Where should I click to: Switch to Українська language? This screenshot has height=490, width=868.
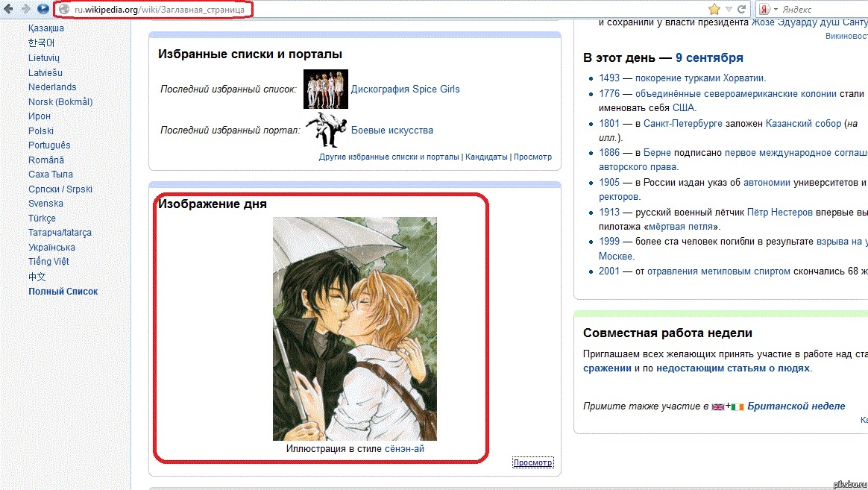click(x=51, y=248)
